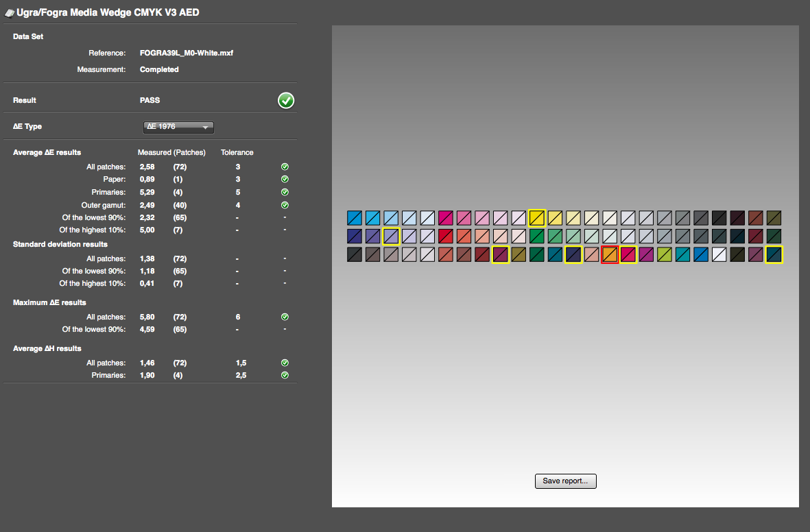This screenshot has height=532, width=810.
Task: Click the Maximum ΔE All patches check icon
Action: click(x=285, y=317)
